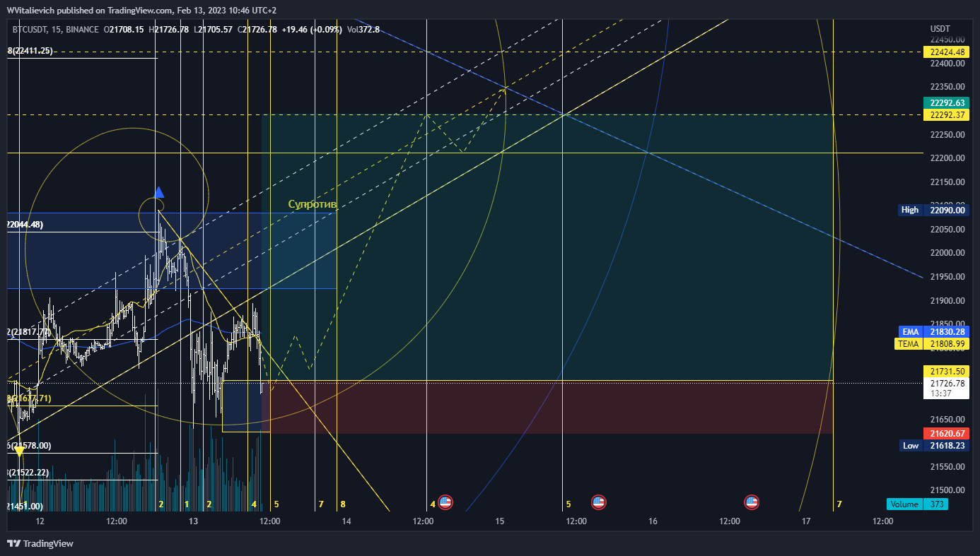The image size is (980, 556).
Task: Select the Fibonacci level label (21522.22)
Action: [29, 472]
